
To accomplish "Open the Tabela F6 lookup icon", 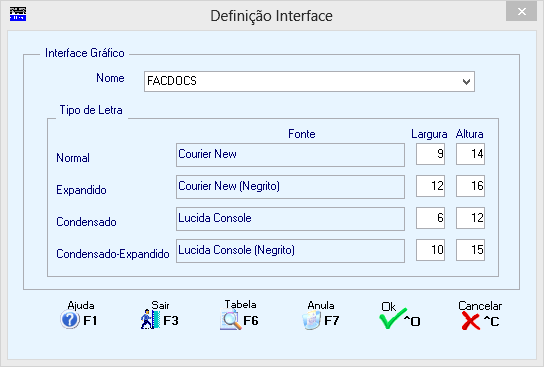I will click(231, 319).
